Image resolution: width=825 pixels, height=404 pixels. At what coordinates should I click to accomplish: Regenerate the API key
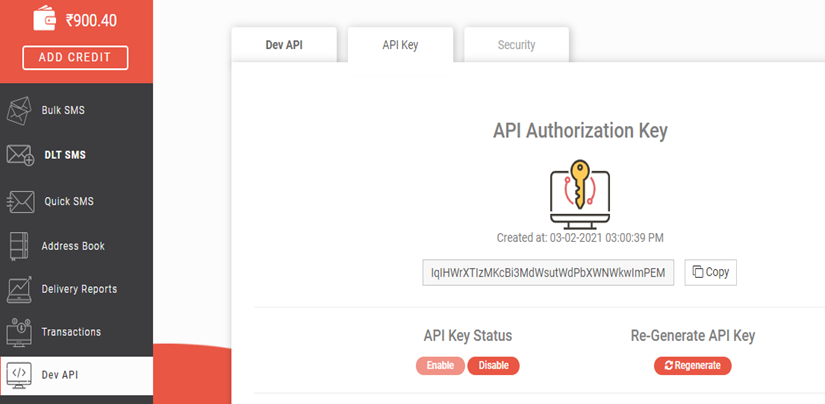click(x=692, y=366)
